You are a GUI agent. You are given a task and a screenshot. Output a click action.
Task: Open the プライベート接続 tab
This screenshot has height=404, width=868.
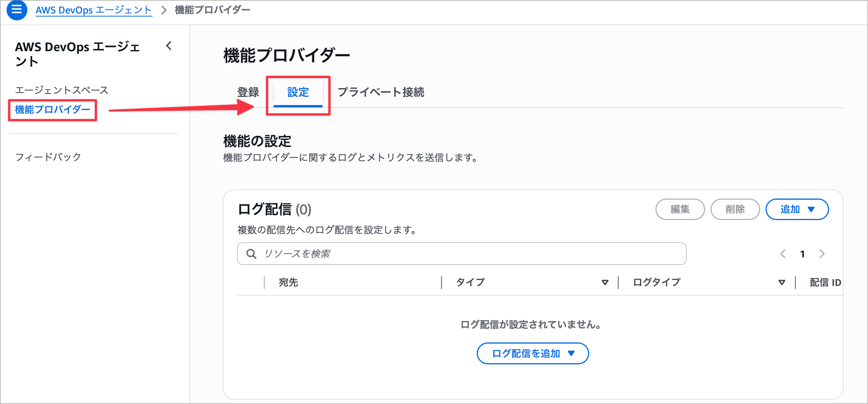pos(381,92)
